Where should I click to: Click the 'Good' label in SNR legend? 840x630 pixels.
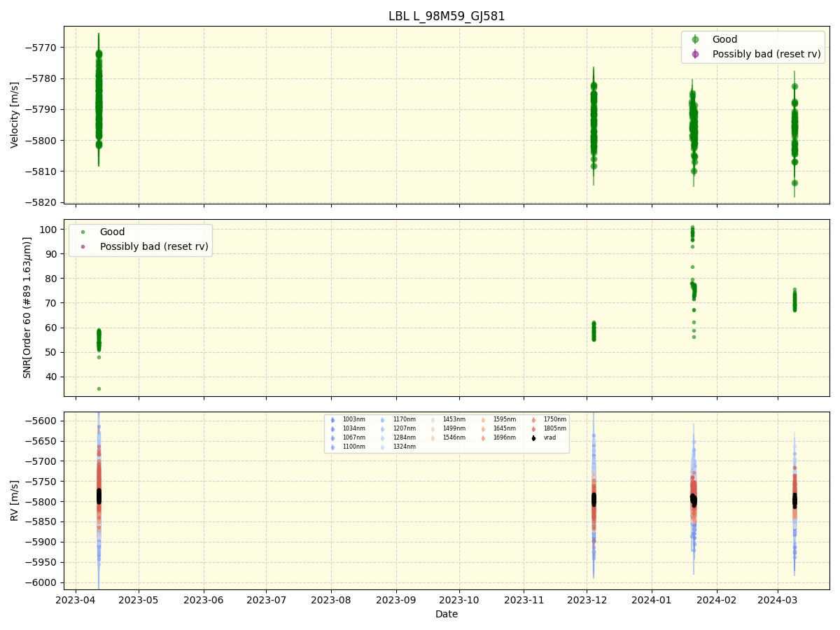pos(112,232)
